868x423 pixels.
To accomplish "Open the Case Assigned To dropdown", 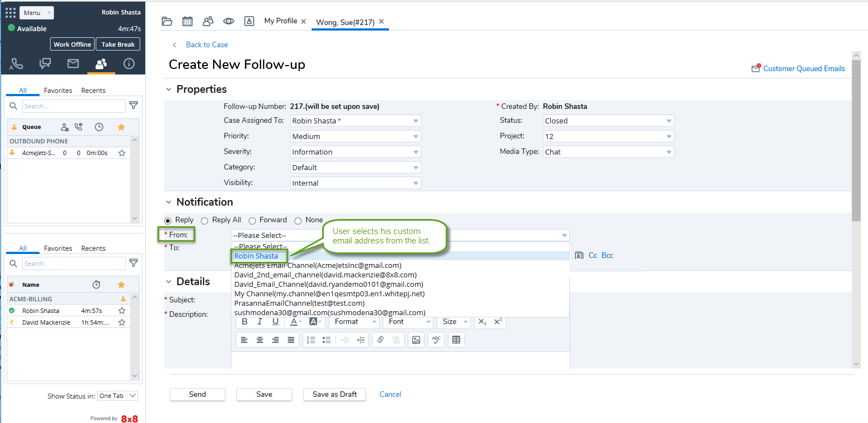I will coord(356,121).
